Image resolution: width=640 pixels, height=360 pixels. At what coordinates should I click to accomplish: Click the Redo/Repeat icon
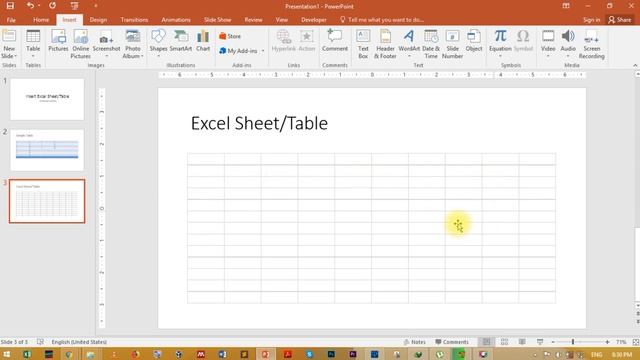pos(52,6)
